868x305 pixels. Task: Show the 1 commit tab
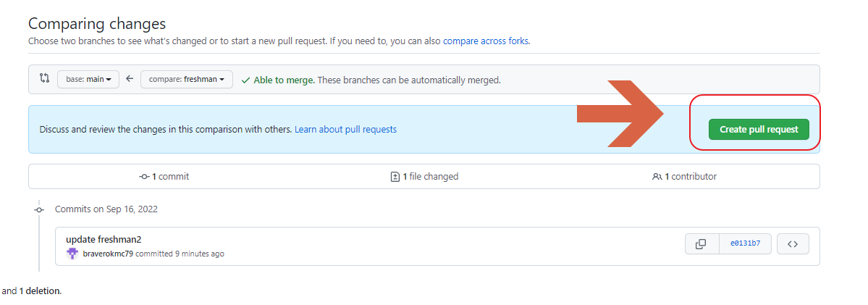[164, 176]
